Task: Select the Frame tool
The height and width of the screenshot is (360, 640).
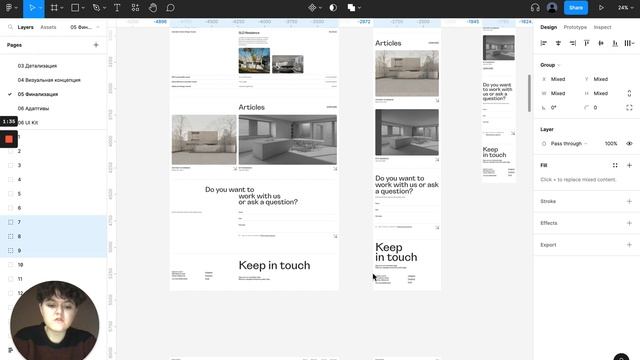Action: click(x=54, y=8)
